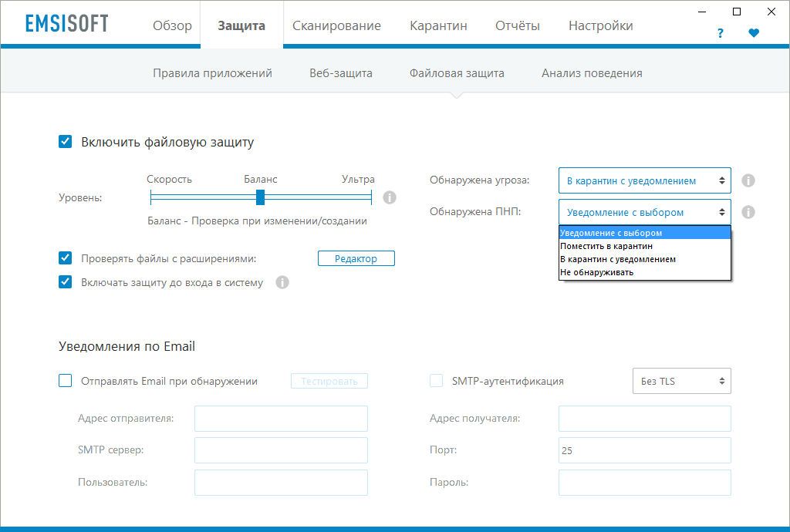
Task: Disable the Включить файловую защиту checkbox
Action: (65, 141)
